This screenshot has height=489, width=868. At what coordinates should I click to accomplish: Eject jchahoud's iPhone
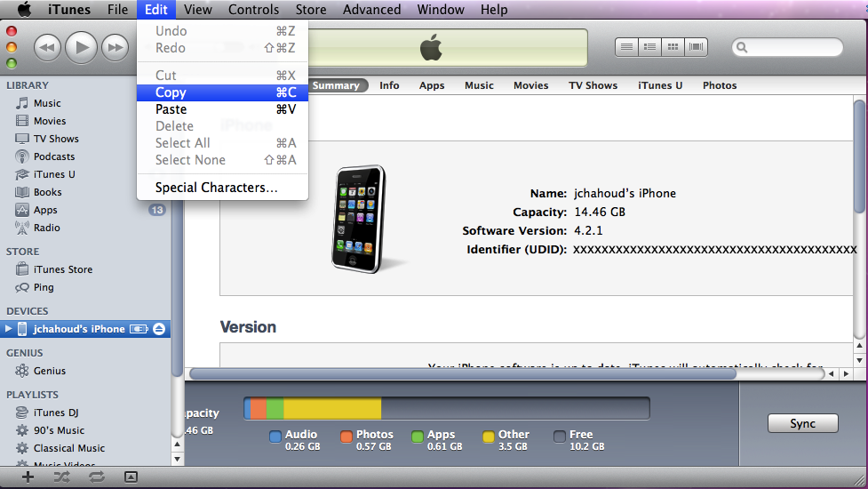click(159, 329)
